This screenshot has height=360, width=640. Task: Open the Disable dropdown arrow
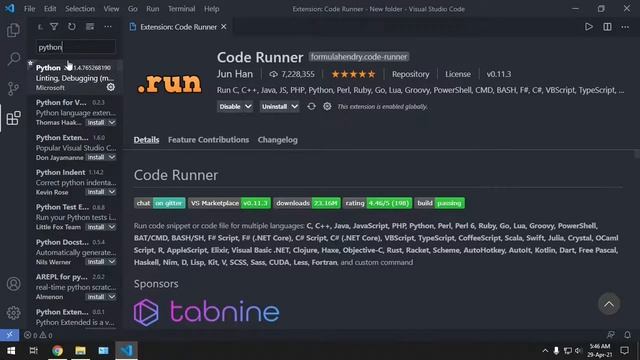pyautogui.click(x=248, y=107)
